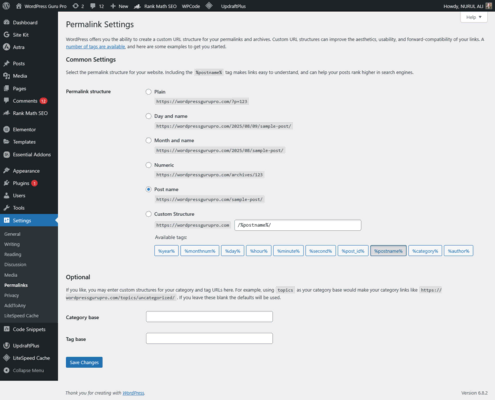Viewport: 495px width, 400px height.
Task: Open user avatar in top right
Action: pyautogui.click(x=488, y=6)
